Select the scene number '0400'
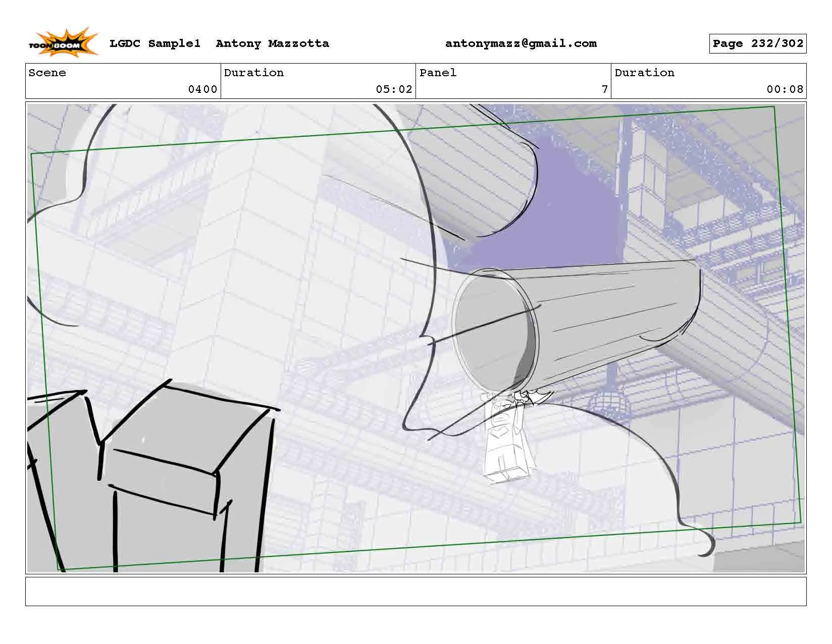832x644 pixels. pos(202,89)
